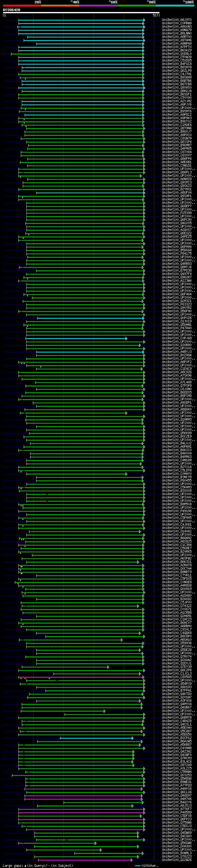Select the UniRef100_Q8ISP4 label
Viewport: 197px width, 868px height.
[177, 142]
